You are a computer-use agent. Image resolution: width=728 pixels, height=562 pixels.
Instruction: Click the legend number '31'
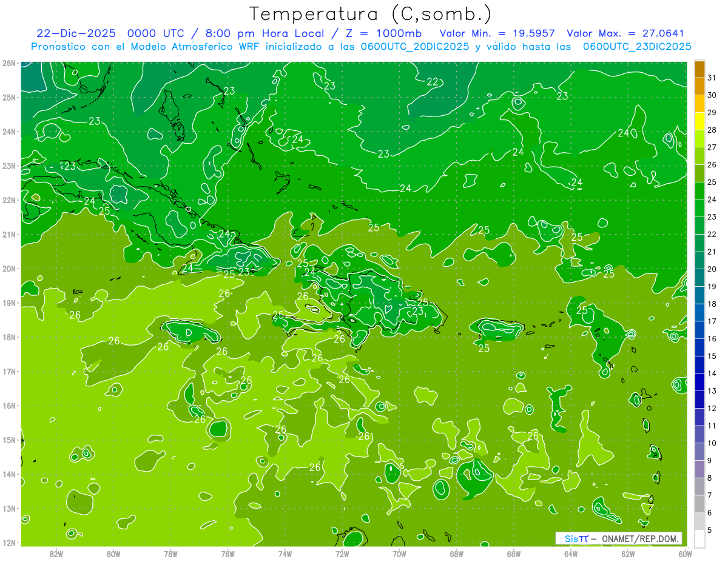712,78
